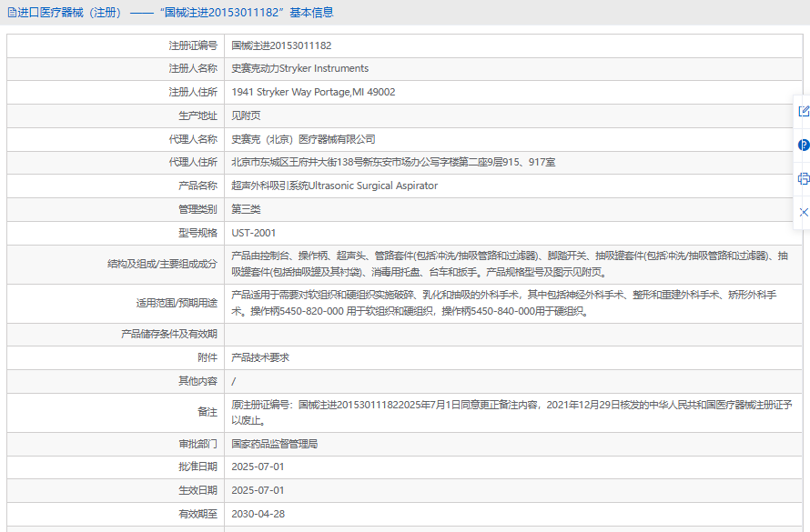Screen dimensions: 810x532
Task: Click the label '备注'
Action: pos(208,412)
